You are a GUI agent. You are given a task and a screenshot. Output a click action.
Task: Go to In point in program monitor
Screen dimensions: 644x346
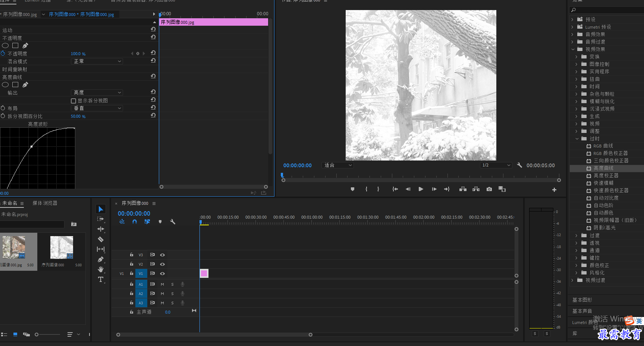[x=395, y=189]
